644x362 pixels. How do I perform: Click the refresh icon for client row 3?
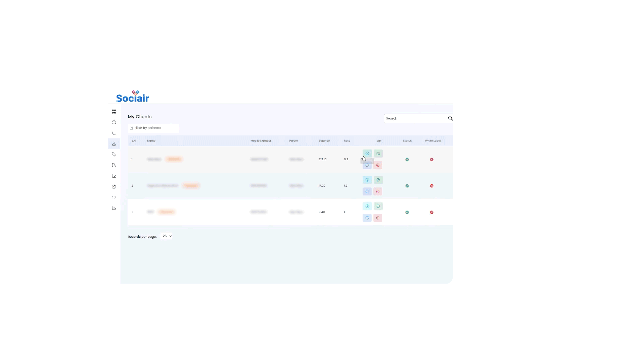pyautogui.click(x=367, y=218)
